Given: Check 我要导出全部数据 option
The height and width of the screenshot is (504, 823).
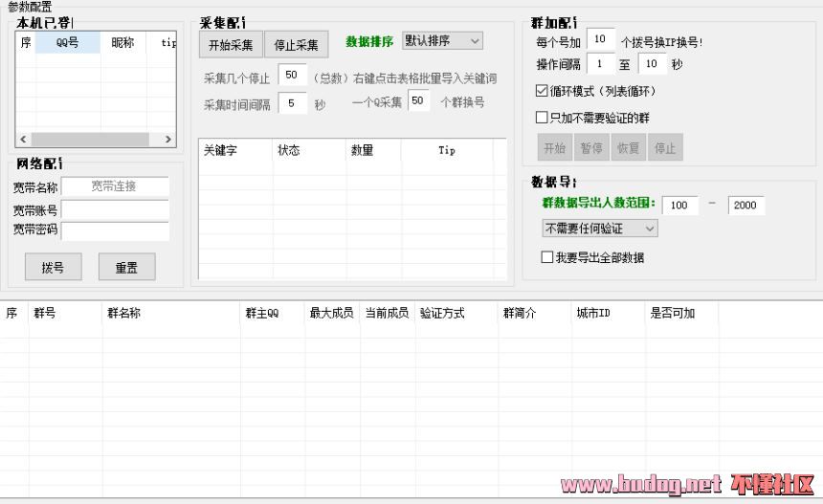Looking at the screenshot, I should [547, 257].
